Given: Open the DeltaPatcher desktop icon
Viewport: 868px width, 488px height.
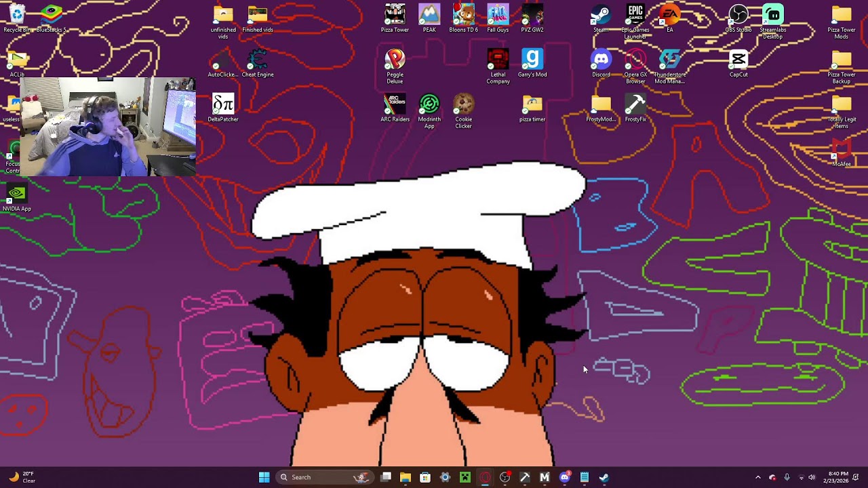Looking at the screenshot, I should pos(223,108).
